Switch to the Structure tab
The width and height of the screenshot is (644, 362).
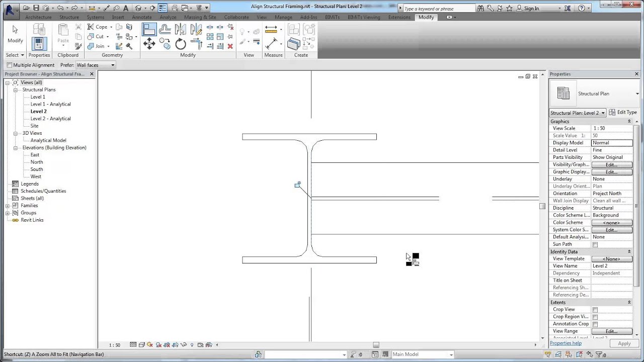(69, 17)
